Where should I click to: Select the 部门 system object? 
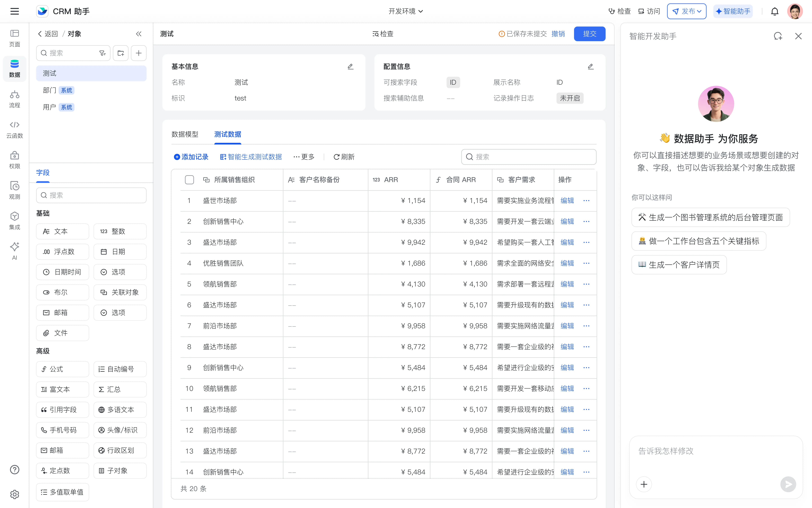(91, 90)
